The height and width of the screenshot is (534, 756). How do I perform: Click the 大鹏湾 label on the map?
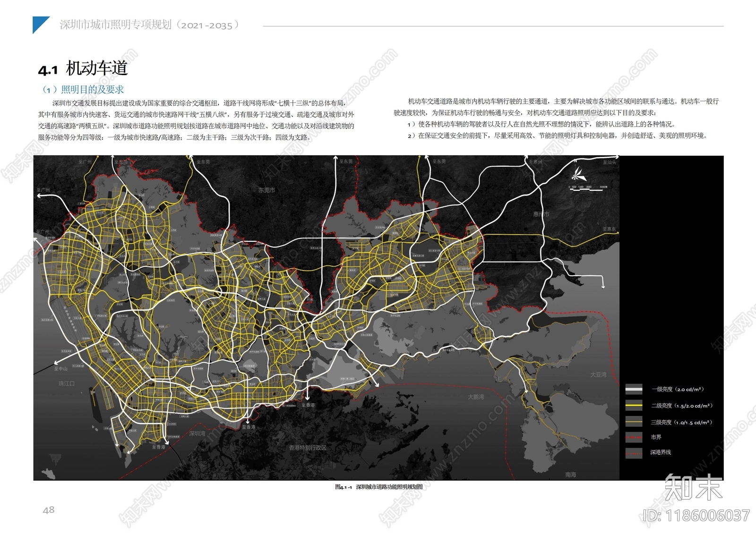(x=476, y=397)
